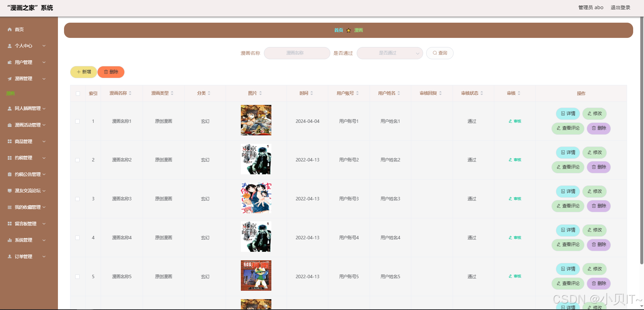Image resolution: width=644 pixels, height=310 pixels.
Task: Open the 约稿公告管理 menu item
Action: (29, 174)
